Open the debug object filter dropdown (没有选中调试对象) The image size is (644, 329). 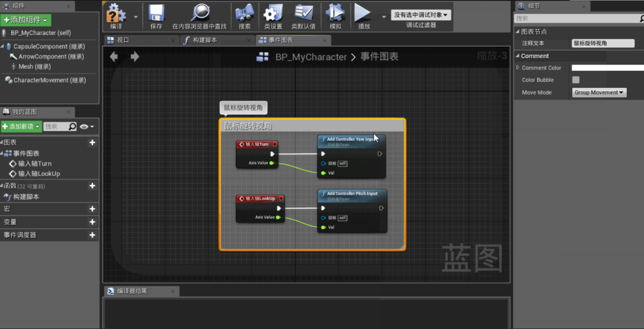coord(421,15)
